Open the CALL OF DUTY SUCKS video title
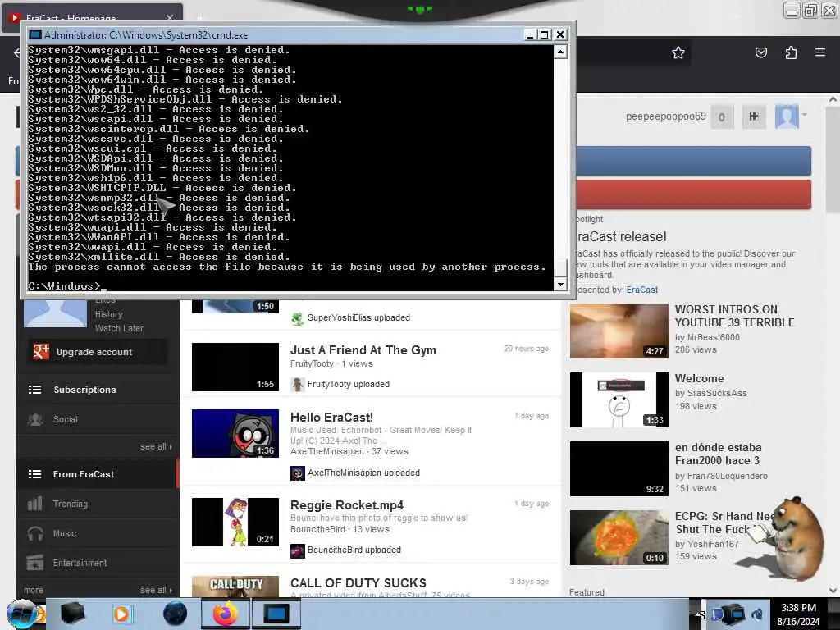 coord(358,583)
